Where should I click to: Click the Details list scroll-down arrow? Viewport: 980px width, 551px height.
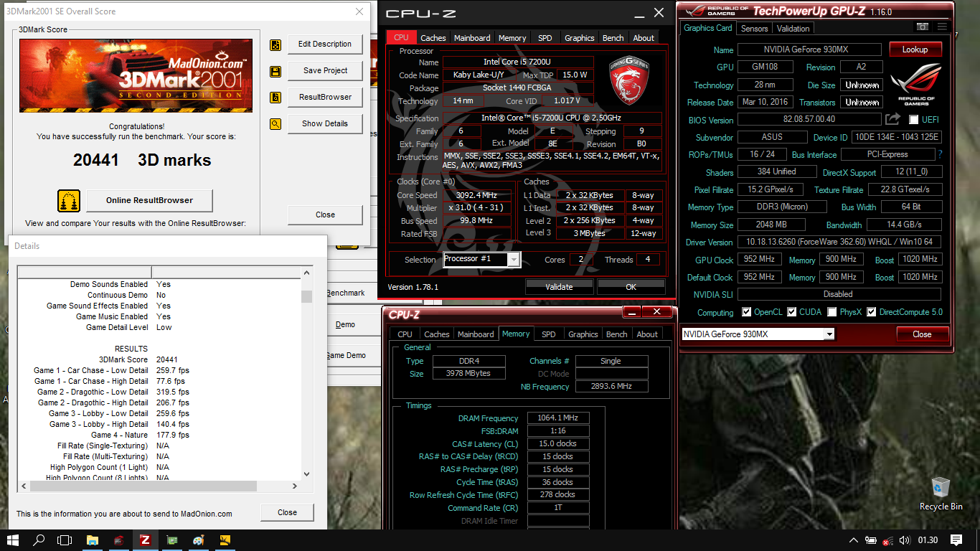pyautogui.click(x=307, y=474)
